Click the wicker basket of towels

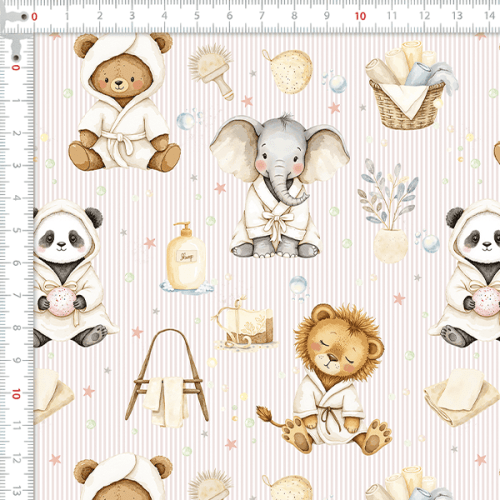[x=411, y=85]
